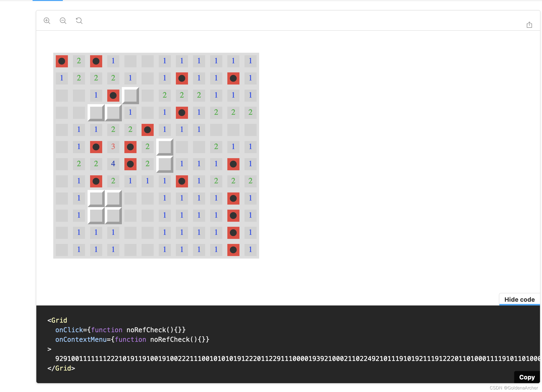Screen dimensions: 542x392
Task: Copy the Grid source code
Action: (x=527, y=377)
